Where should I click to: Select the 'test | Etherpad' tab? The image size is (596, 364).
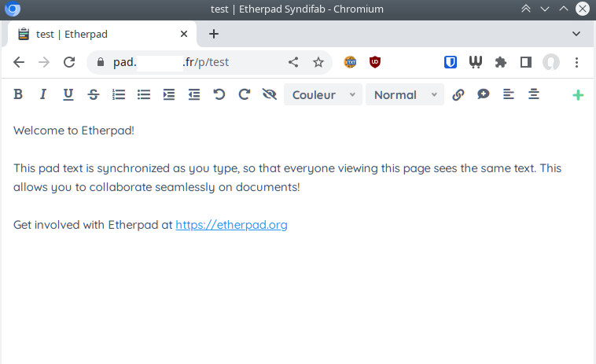pos(102,34)
